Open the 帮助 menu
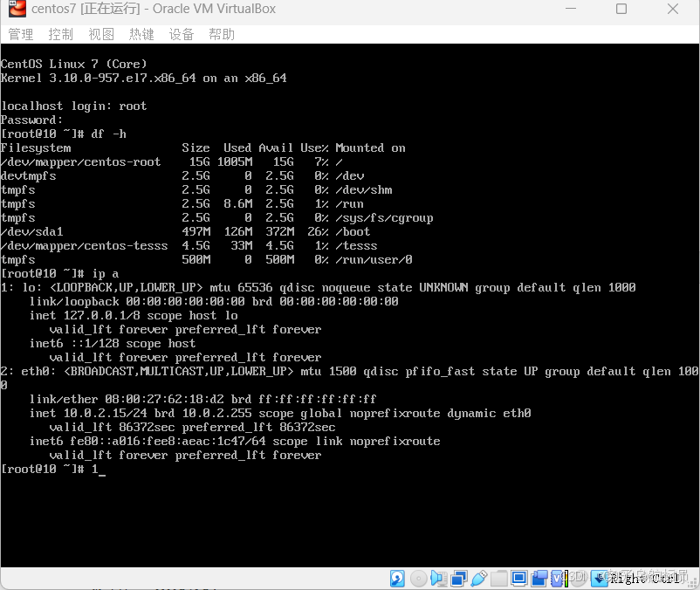 coord(222,34)
